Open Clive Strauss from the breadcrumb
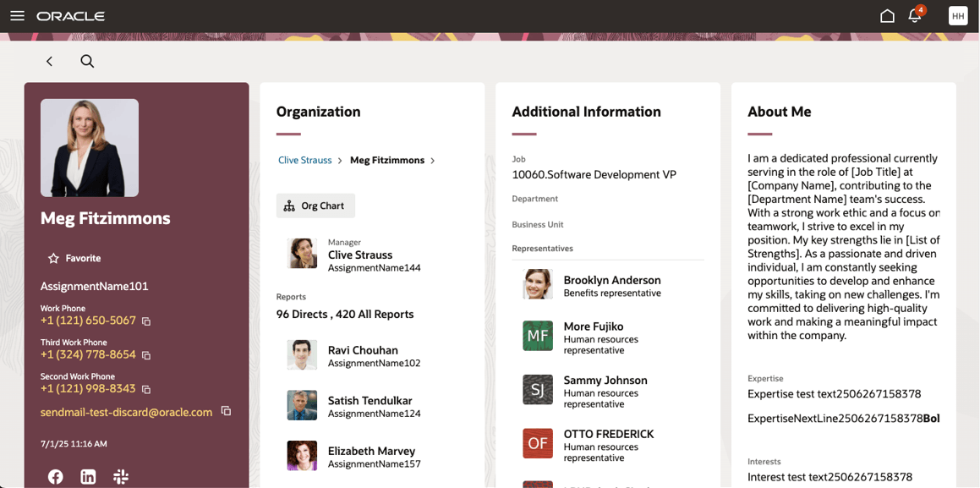This screenshot has height=488, width=980. 304,160
